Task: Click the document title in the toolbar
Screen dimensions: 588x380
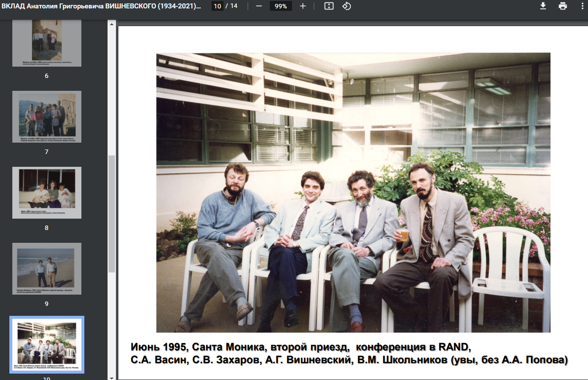Action: click(x=101, y=6)
